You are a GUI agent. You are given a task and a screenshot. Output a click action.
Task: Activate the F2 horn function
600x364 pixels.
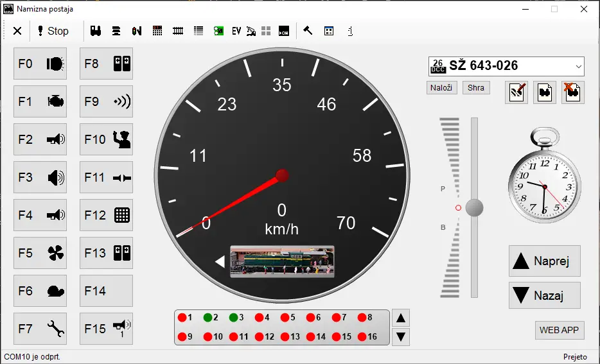click(x=40, y=139)
